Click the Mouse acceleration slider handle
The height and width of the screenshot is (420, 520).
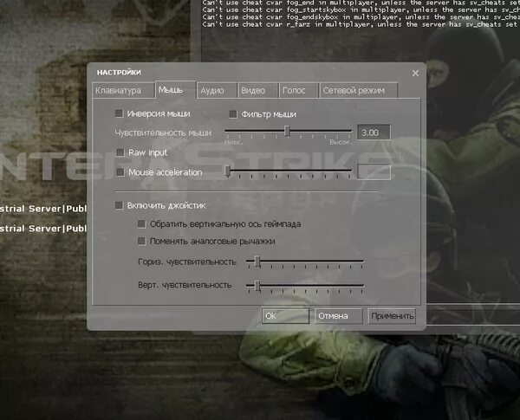pyautogui.click(x=227, y=171)
